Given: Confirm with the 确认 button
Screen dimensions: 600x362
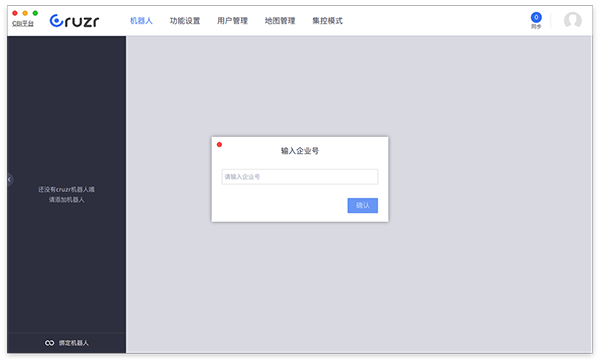Looking at the screenshot, I should [x=362, y=205].
